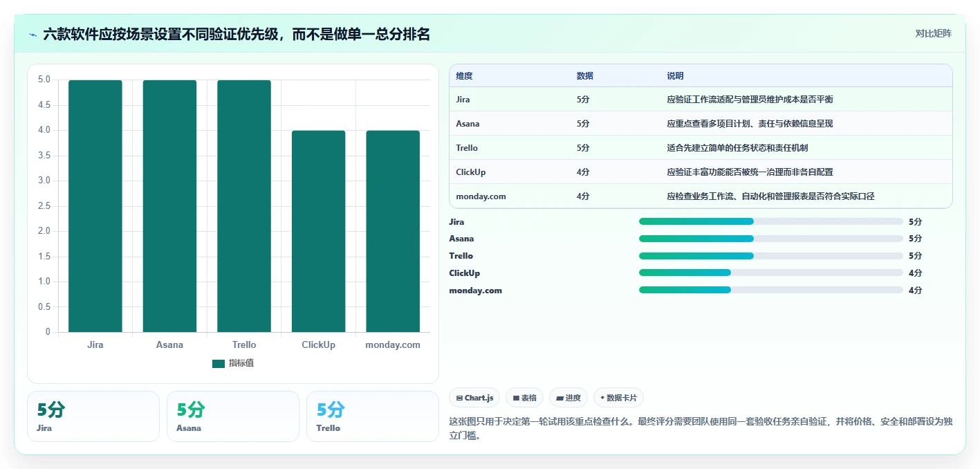This screenshot has height=469, width=980.
Task: Click the monday.com label in the progress list
Action: pos(475,291)
